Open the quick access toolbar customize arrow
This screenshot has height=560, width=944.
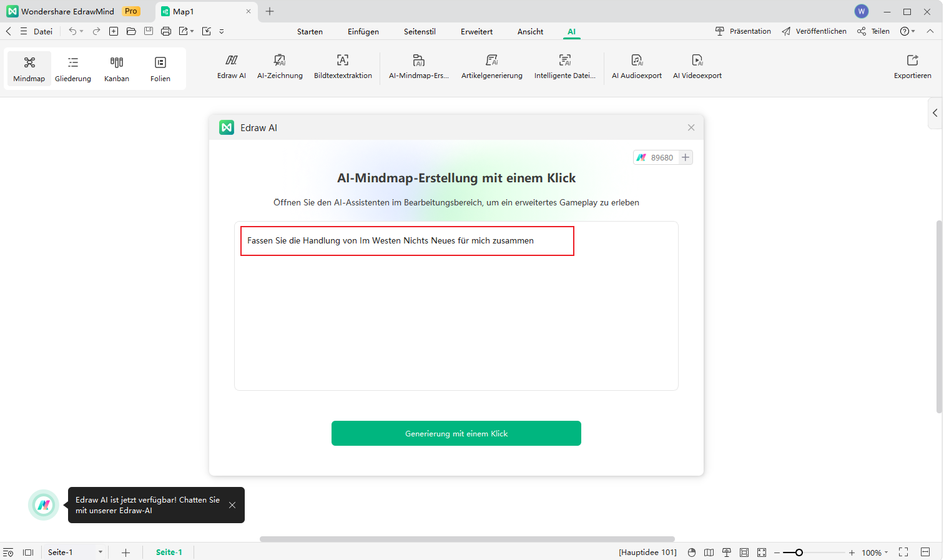point(222,31)
